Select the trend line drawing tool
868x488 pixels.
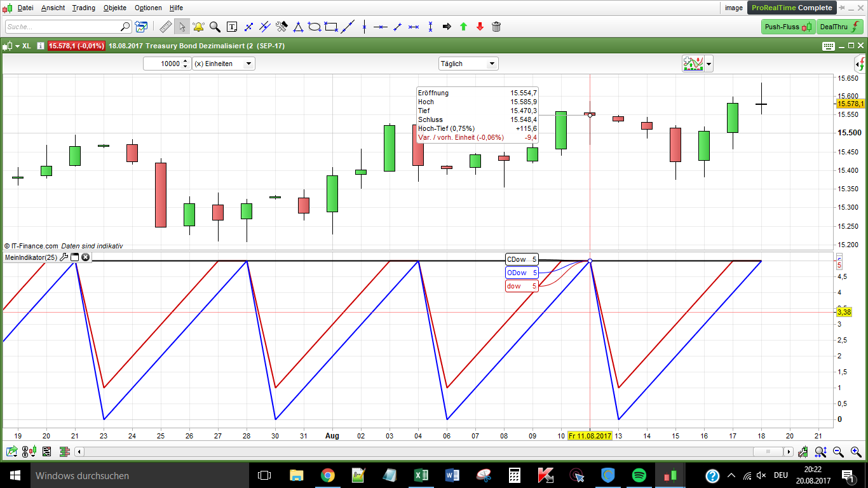pos(248,27)
